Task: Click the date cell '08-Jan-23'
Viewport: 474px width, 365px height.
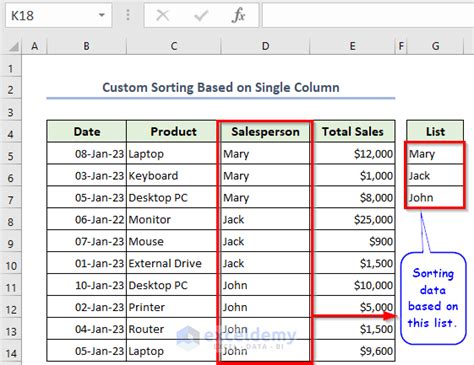Action: pyautogui.click(x=87, y=154)
